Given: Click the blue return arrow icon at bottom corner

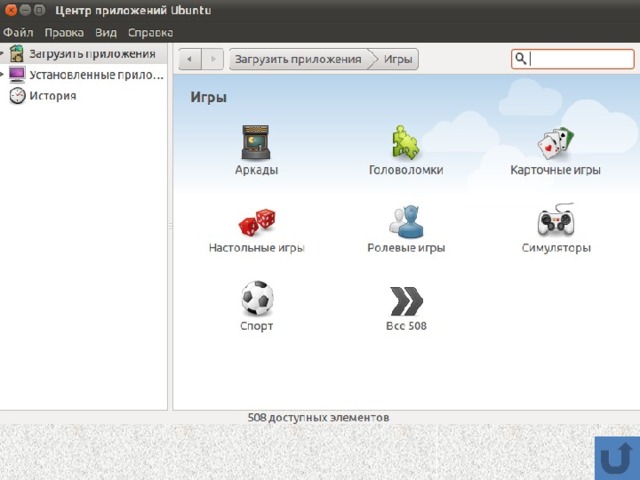Looking at the screenshot, I should tap(617, 458).
